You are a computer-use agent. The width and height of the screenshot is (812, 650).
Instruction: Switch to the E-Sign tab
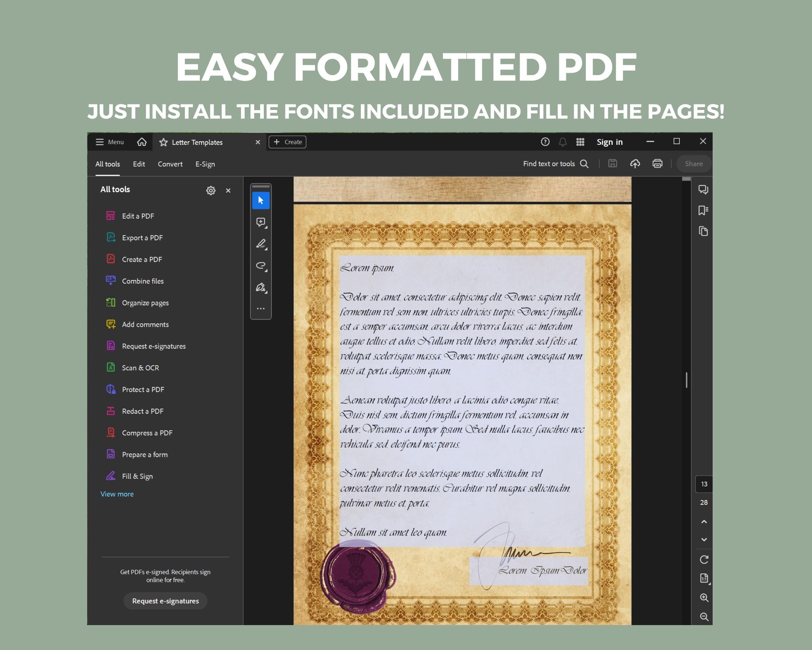click(205, 164)
